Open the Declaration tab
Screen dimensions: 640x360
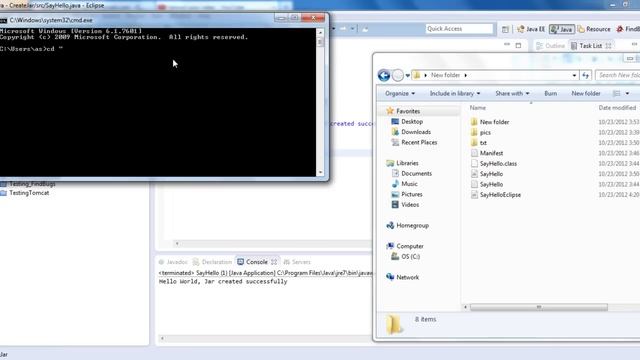(212, 262)
